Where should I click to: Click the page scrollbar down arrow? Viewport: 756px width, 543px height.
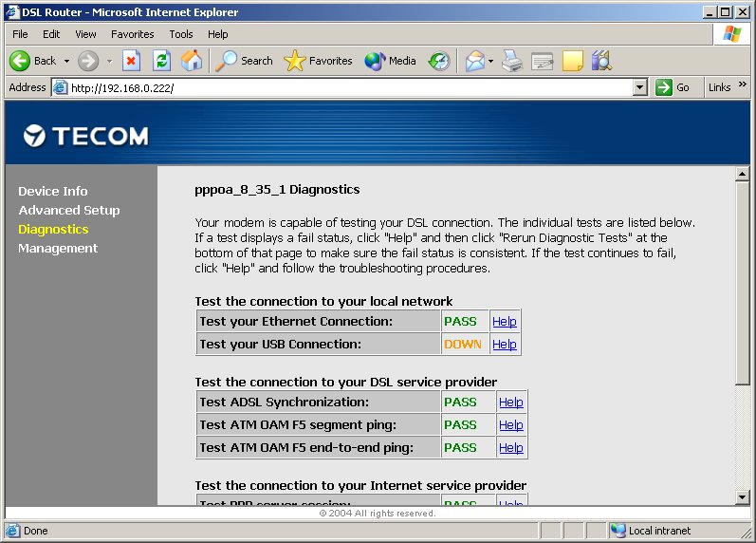743,497
